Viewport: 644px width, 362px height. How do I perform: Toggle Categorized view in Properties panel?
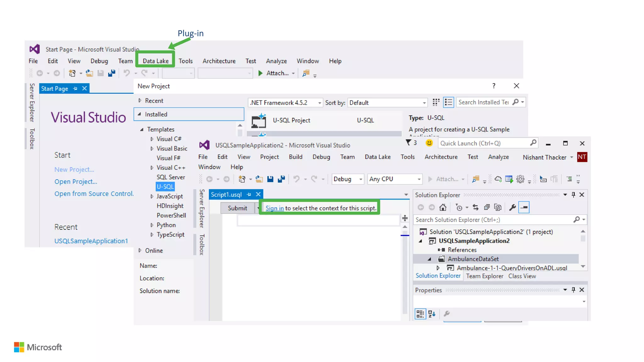[x=420, y=314]
